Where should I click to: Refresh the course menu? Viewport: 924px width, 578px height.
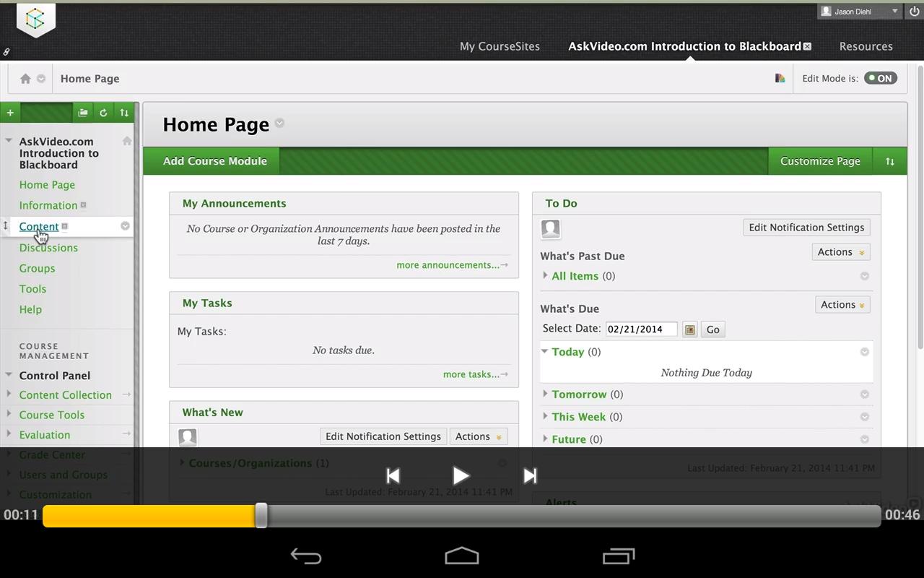(103, 113)
